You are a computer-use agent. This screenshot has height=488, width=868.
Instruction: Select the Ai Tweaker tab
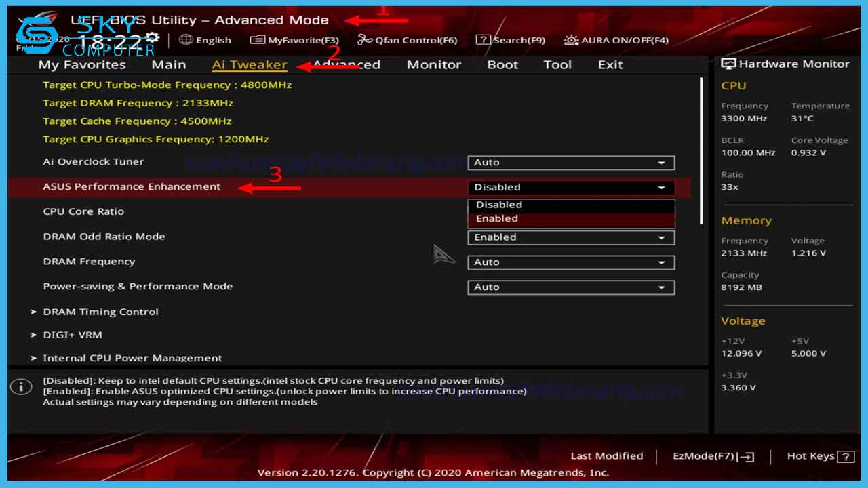click(x=250, y=64)
